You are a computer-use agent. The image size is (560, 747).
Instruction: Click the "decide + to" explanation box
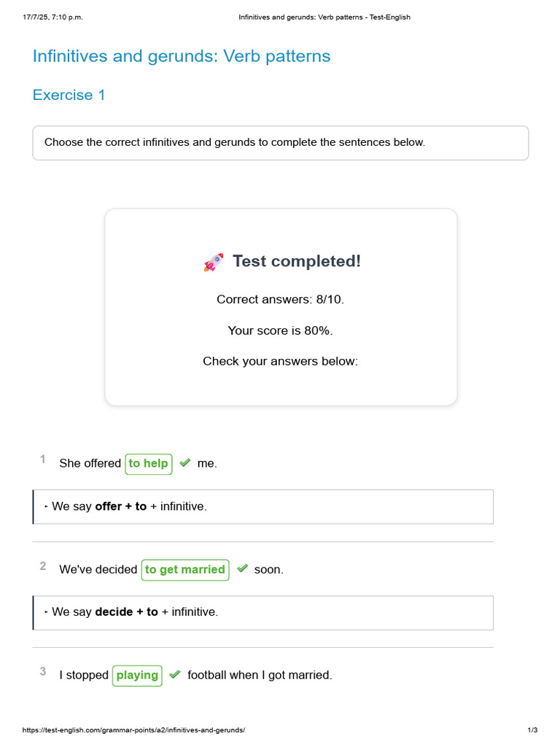tap(262, 612)
